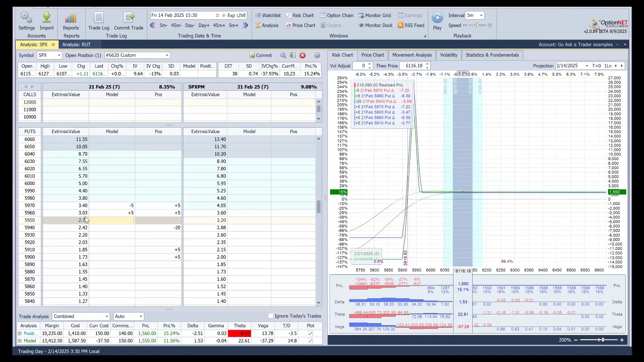This screenshot has width=644, height=362.
Task: Open the Analysis window
Action: tap(267, 25)
